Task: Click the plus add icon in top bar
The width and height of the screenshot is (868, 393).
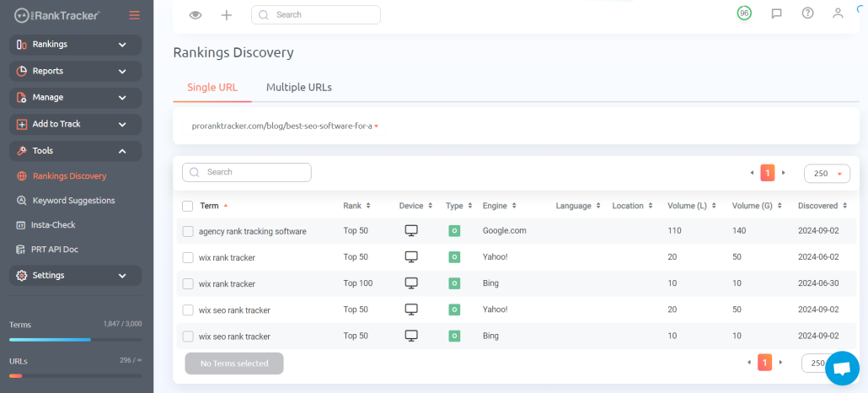Action: coord(227,15)
